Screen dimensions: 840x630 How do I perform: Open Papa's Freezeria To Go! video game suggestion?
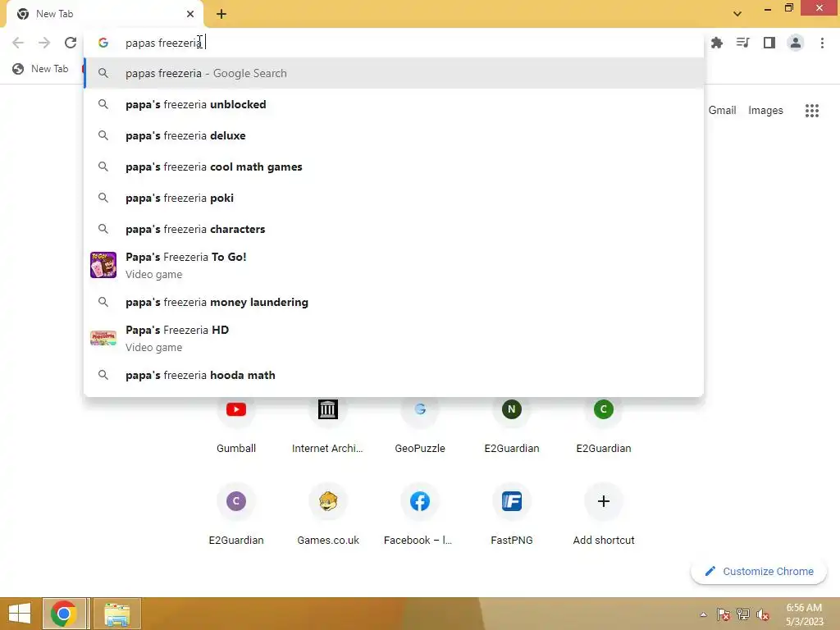(x=394, y=265)
